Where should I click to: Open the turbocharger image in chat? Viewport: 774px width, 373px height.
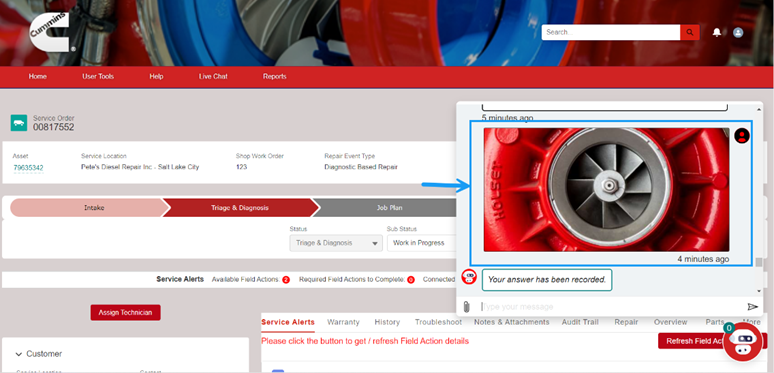tap(606, 189)
